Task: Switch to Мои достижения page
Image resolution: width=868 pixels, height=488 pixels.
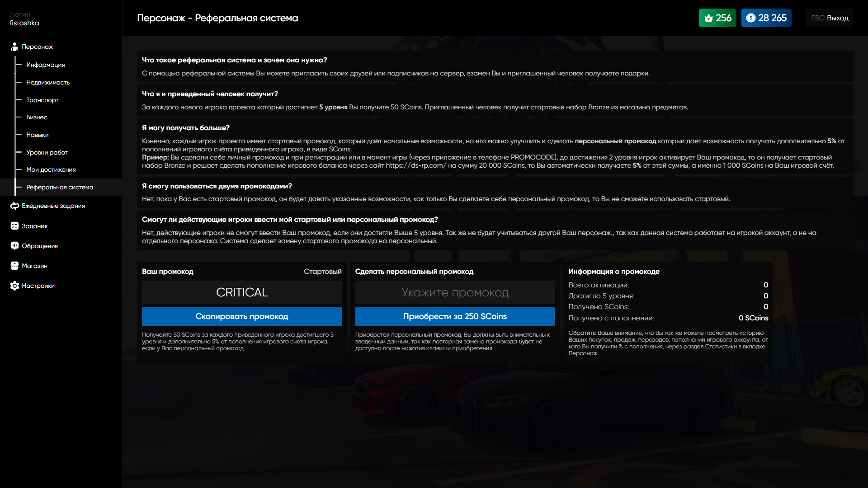Action: (x=51, y=169)
